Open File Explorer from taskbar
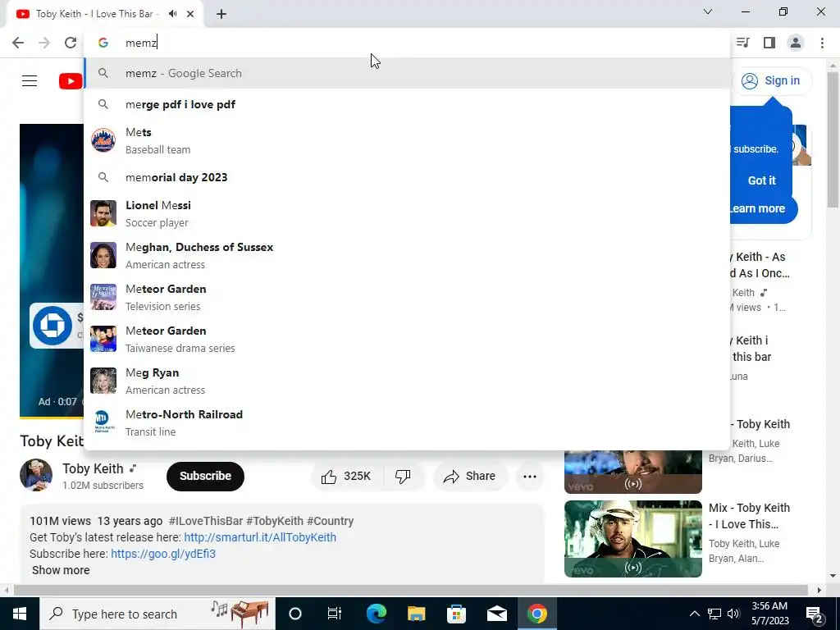 click(416, 614)
